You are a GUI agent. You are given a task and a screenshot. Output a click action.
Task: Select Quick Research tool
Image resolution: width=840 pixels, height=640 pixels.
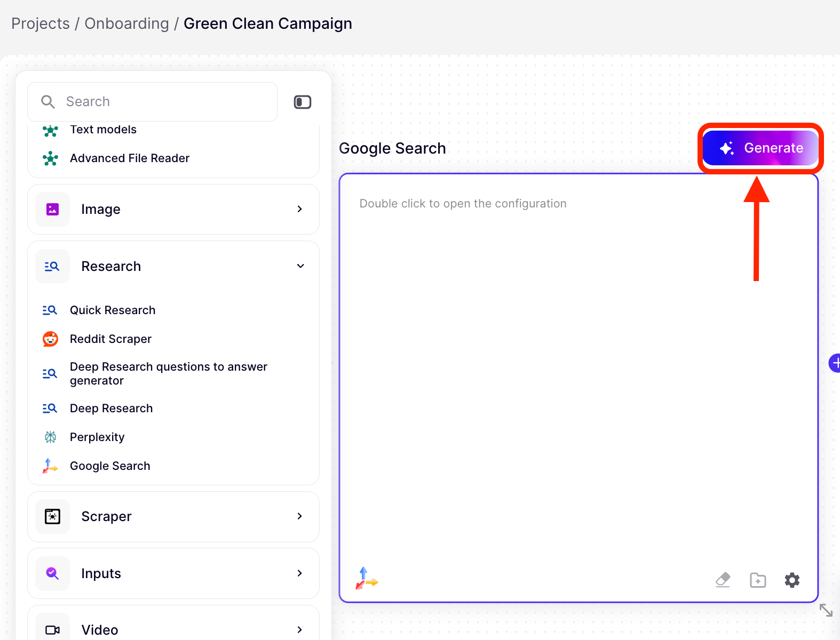[113, 310]
